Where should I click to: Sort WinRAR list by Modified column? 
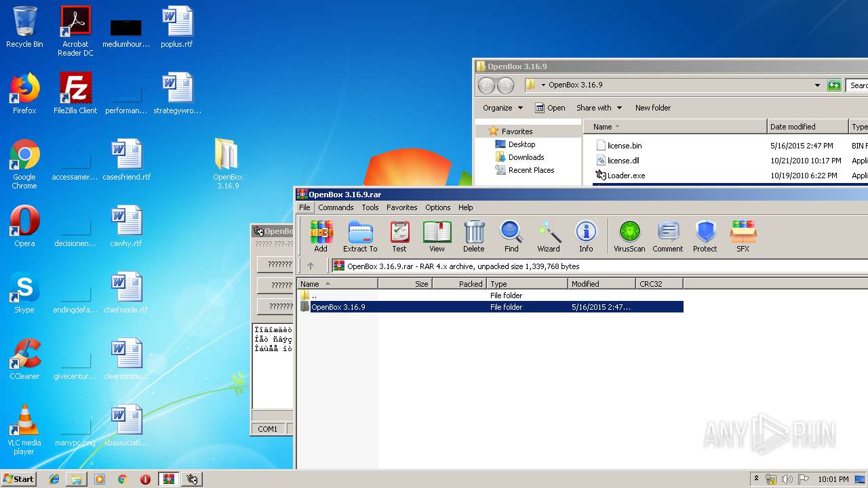(x=602, y=284)
